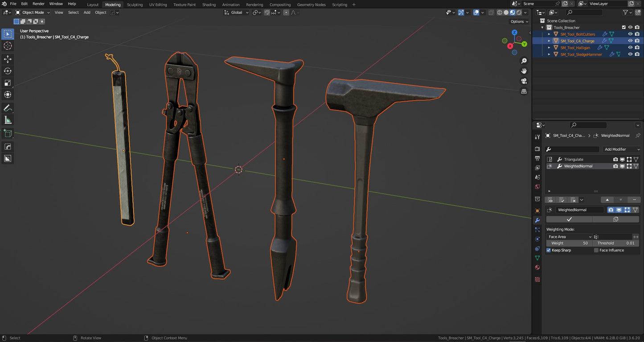Expand SM_Tool_BoltCutters in the outliner
644x342 pixels.
point(549,34)
